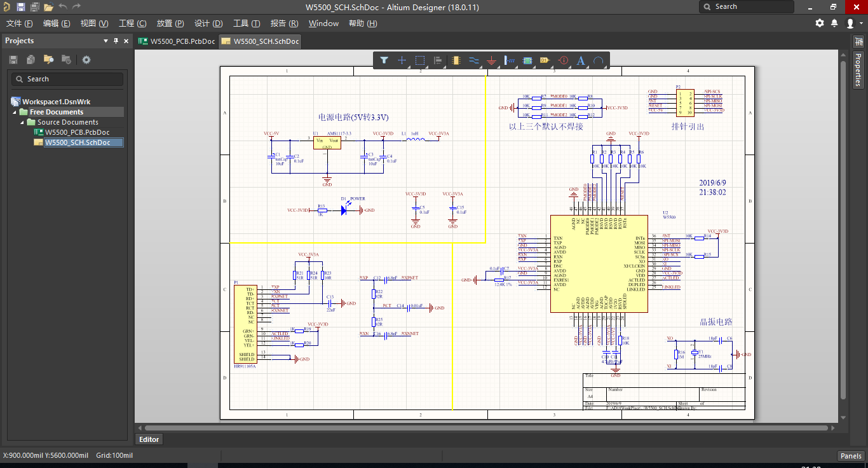Place a port using the D1 icon
The image size is (868, 468).
545,60
